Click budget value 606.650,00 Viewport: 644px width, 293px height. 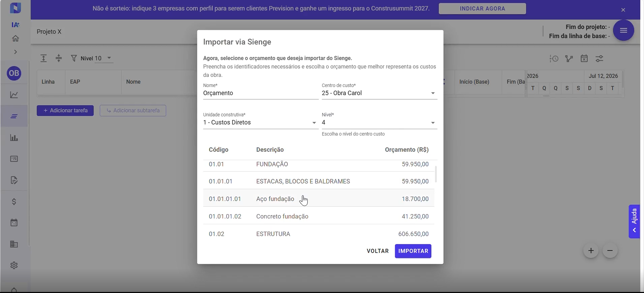click(413, 234)
